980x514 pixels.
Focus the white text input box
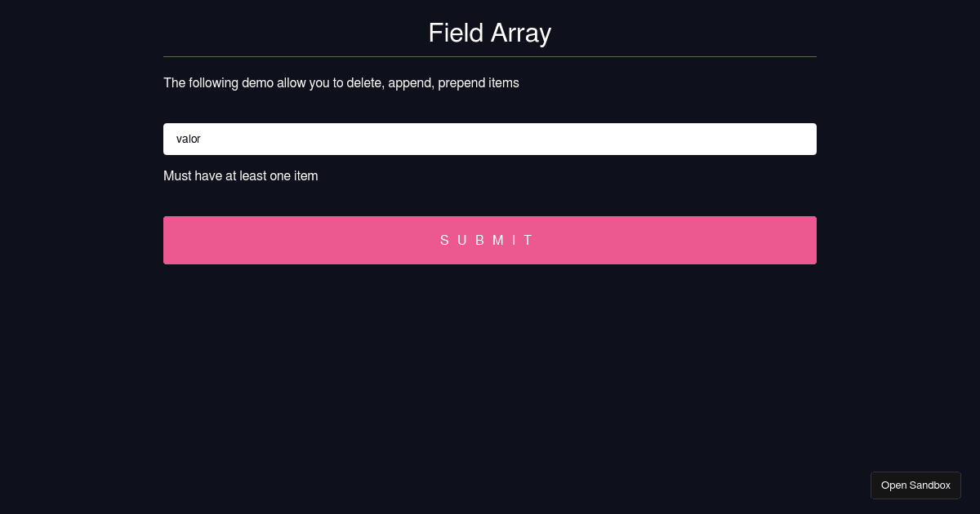coord(490,139)
